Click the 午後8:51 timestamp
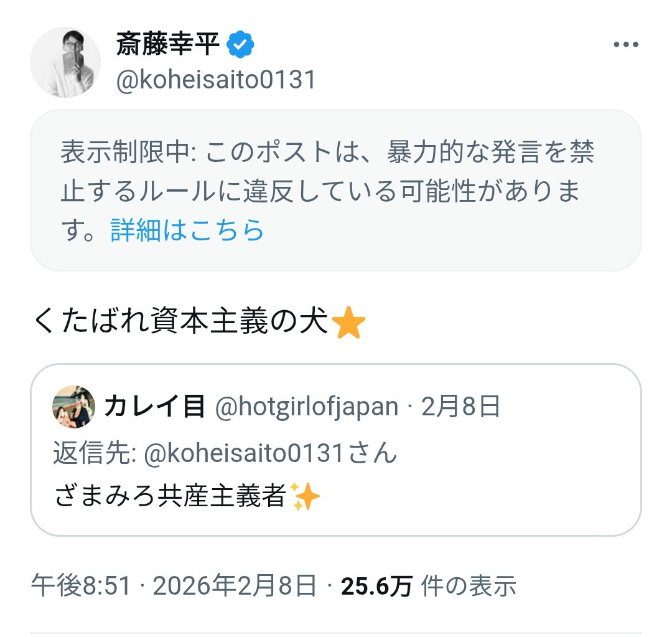This screenshot has width=672, height=637. point(81,586)
